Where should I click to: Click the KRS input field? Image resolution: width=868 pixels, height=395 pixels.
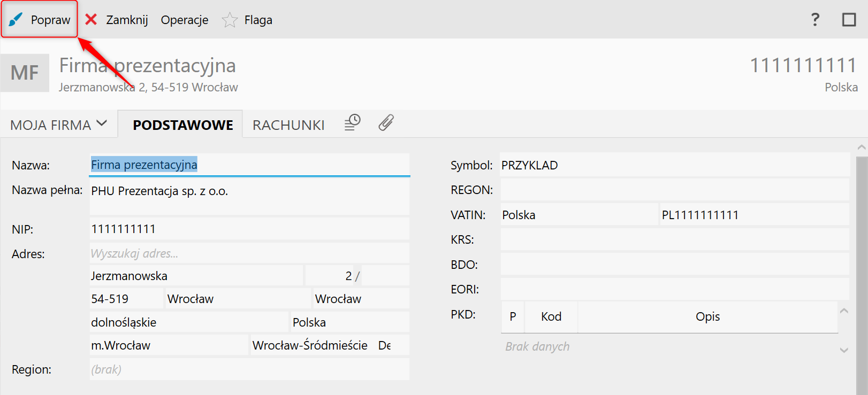coord(674,239)
